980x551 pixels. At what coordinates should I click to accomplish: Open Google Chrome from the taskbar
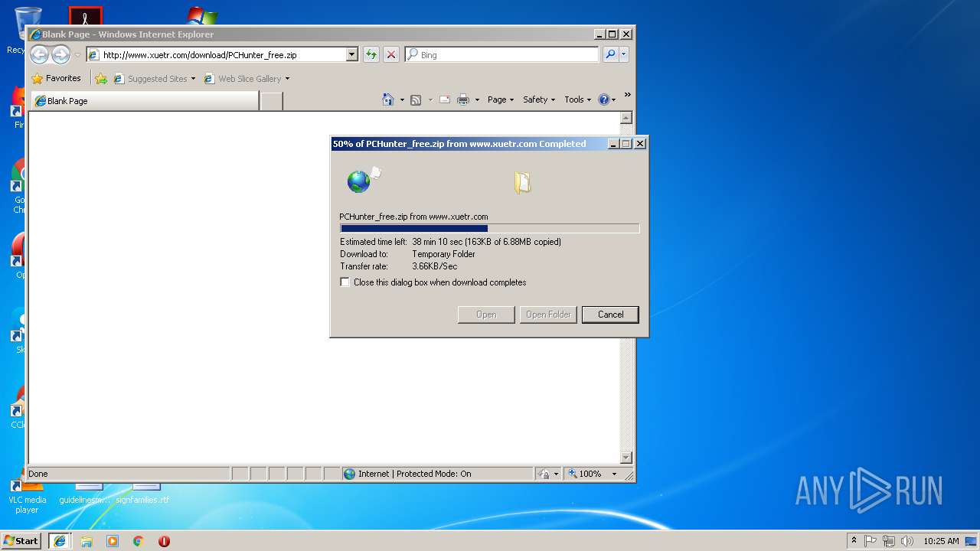point(139,541)
